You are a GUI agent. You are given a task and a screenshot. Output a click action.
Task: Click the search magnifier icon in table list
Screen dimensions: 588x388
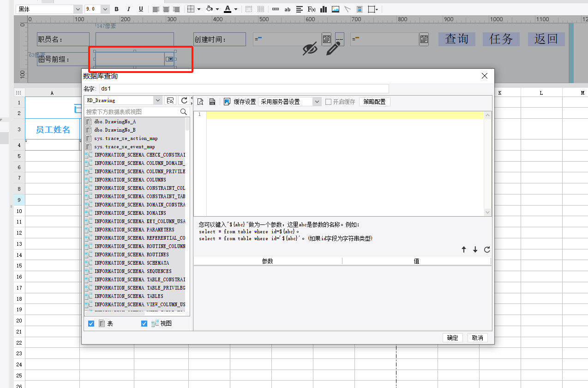click(184, 112)
